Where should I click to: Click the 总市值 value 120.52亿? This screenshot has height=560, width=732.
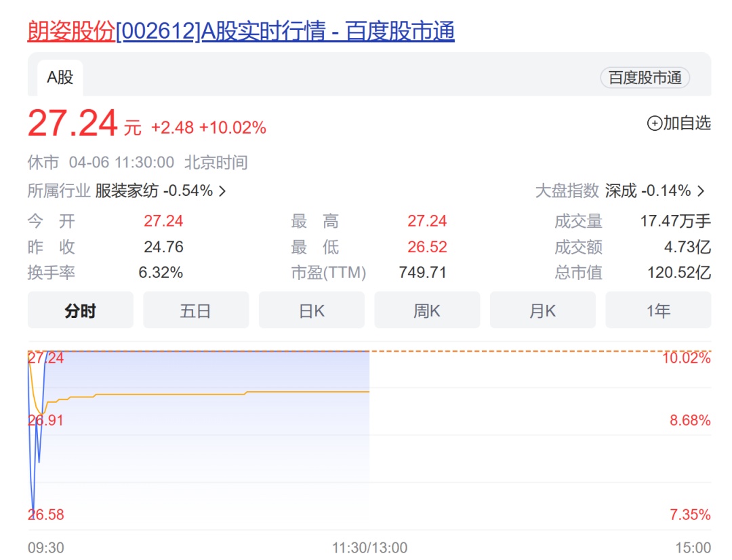679,273
